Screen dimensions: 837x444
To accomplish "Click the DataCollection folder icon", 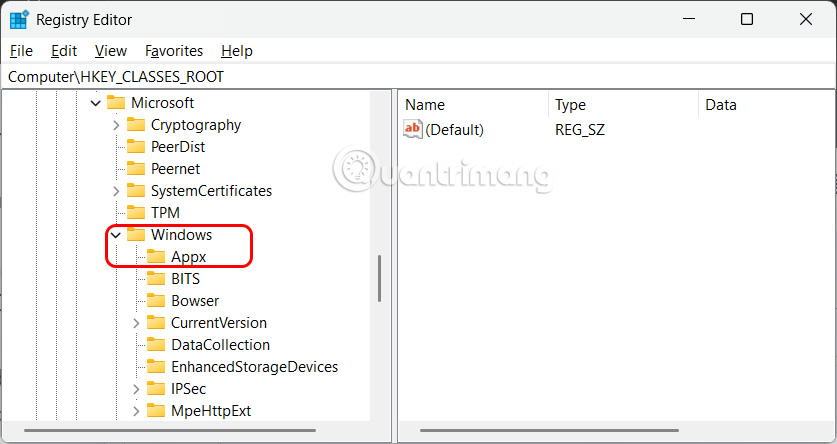I will (156, 345).
